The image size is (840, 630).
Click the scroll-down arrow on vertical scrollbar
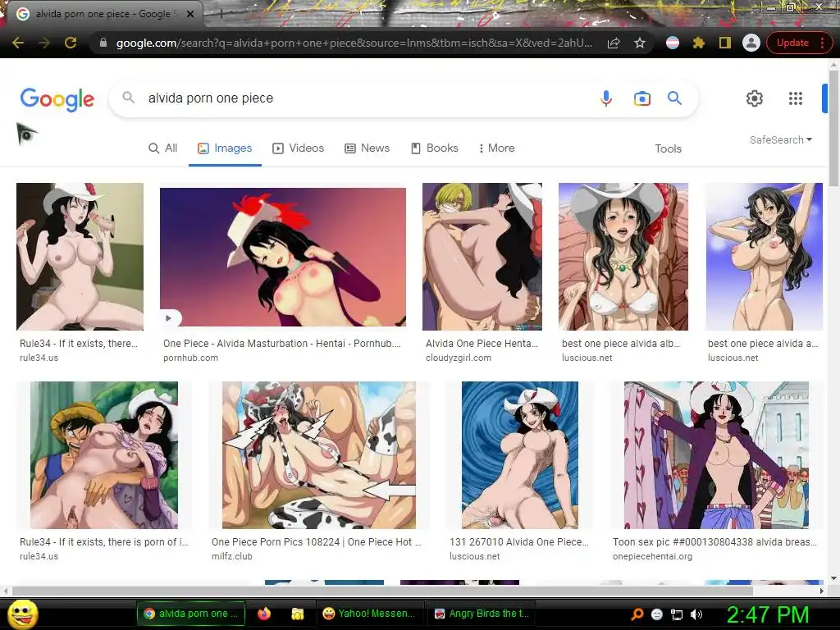pos(833,578)
